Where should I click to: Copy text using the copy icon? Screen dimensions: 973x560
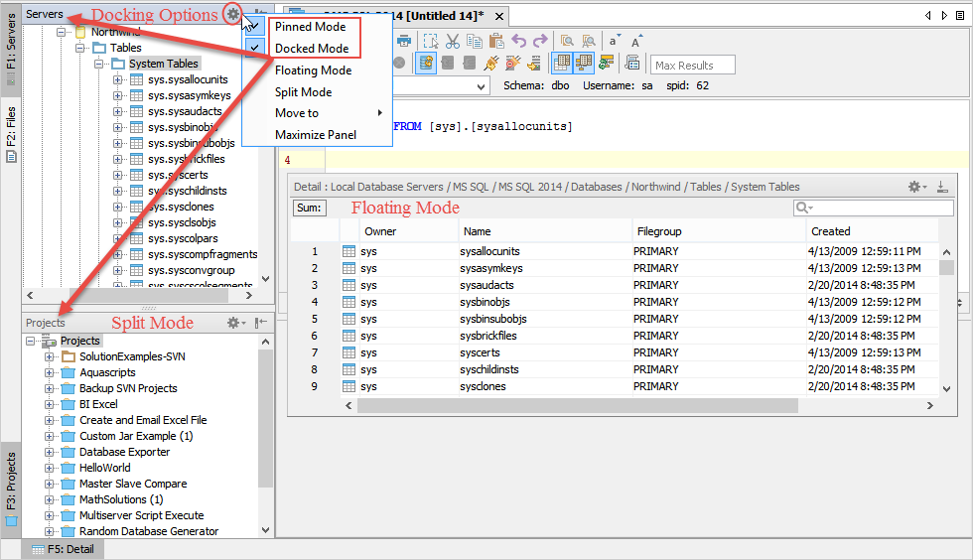point(475,41)
